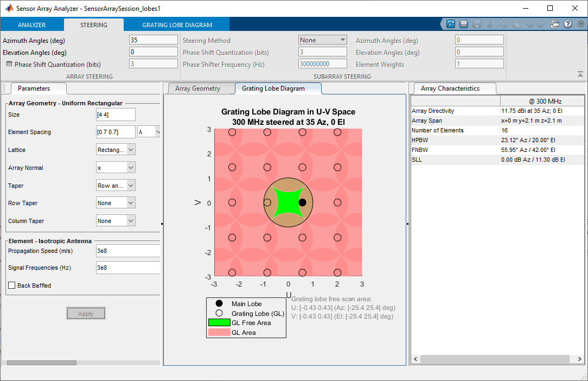Click the Signal Frequencies field
This screenshot has width=588, height=381.
[128, 268]
